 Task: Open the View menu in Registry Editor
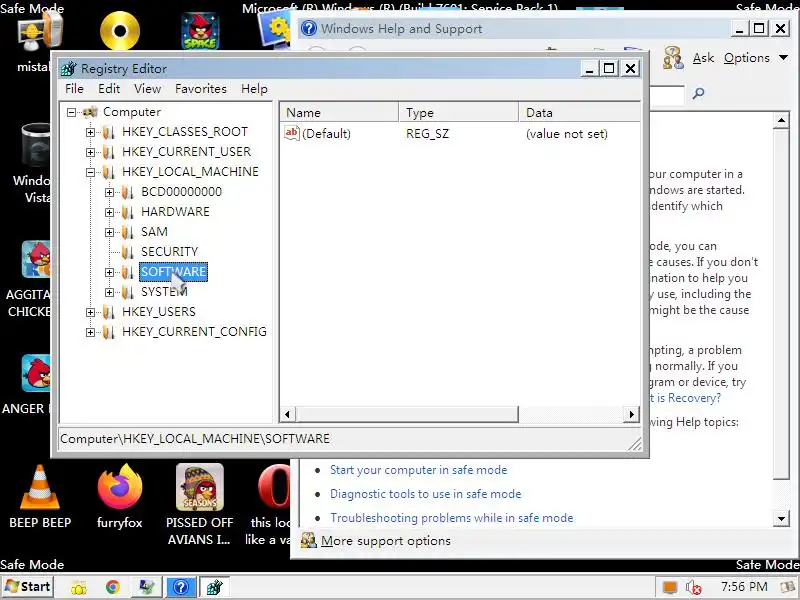click(x=147, y=89)
